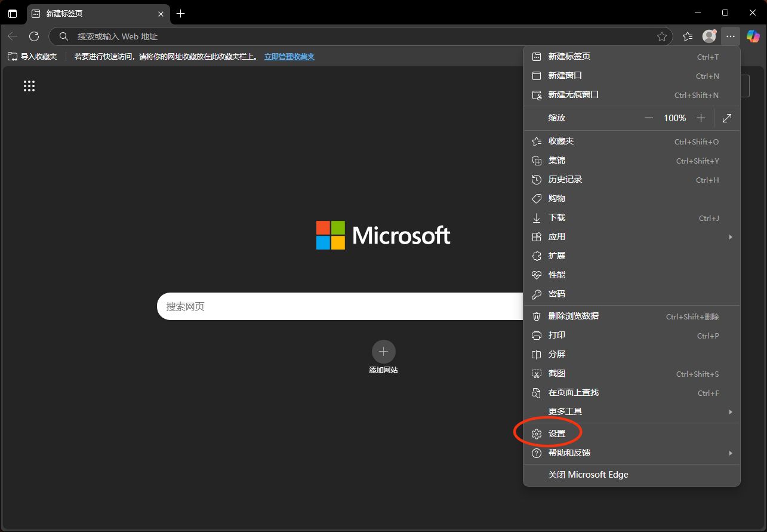Select 在页面上查找 from the menu
This screenshot has width=767, height=532.
pyautogui.click(x=632, y=393)
